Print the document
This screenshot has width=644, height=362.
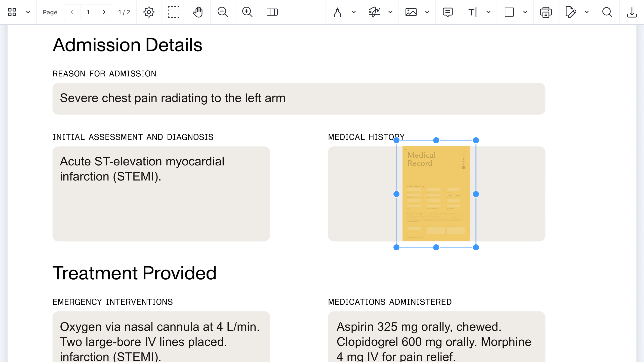coord(545,12)
